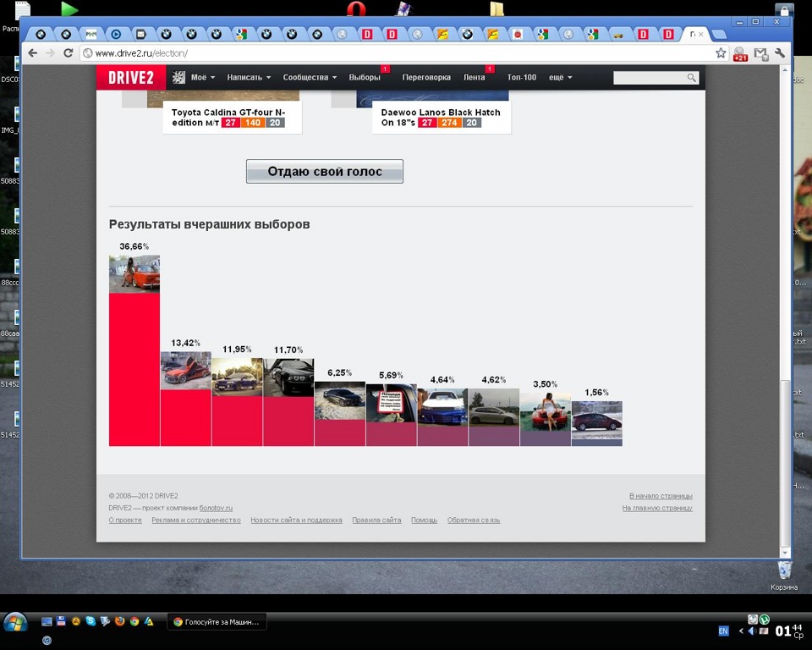This screenshot has width=812, height=650.
Task: Go back using the browser back arrow
Action: pyautogui.click(x=33, y=52)
